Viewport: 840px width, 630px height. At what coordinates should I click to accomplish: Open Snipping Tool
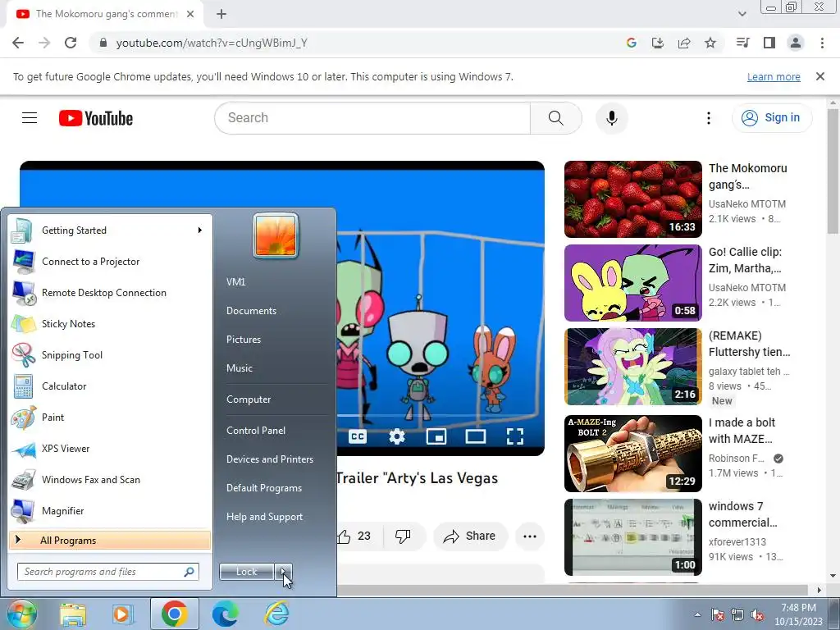point(110,354)
